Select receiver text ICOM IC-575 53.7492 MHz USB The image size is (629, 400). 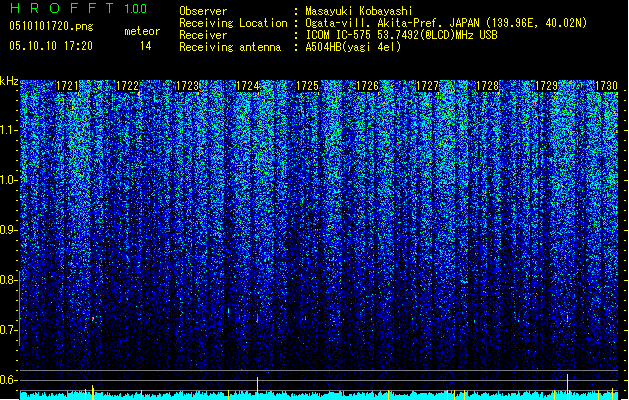pyautogui.click(x=401, y=35)
